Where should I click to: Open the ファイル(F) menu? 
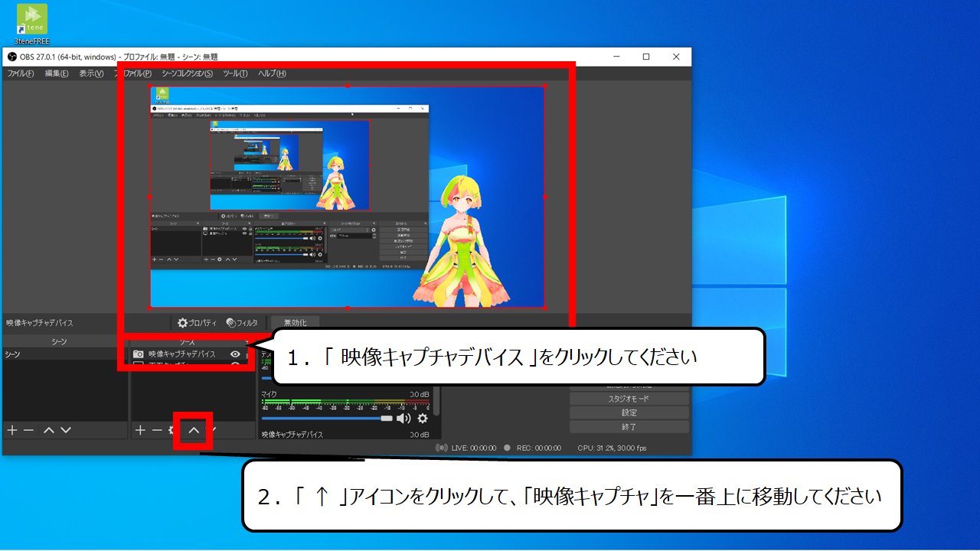[x=21, y=73]
